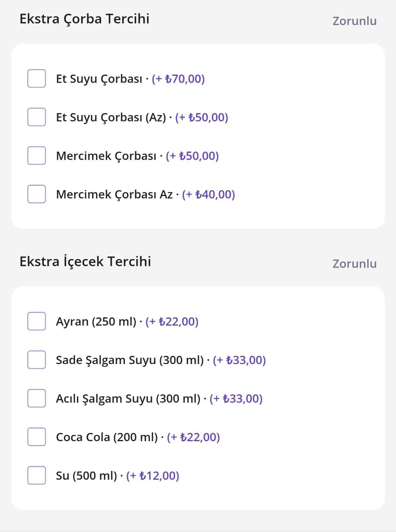Click the Sade Şalgam Suyu (300 ml) label text
The height and width of the screenshot is (532, 396).
click(129, 360)
